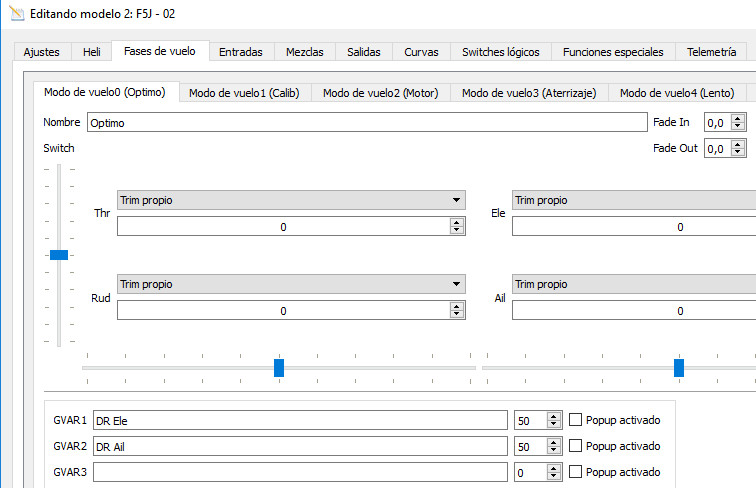Open Thr trim mode dropdown
Screen dimensions: 756x488
pyautogui.click(x=291, y=200)
